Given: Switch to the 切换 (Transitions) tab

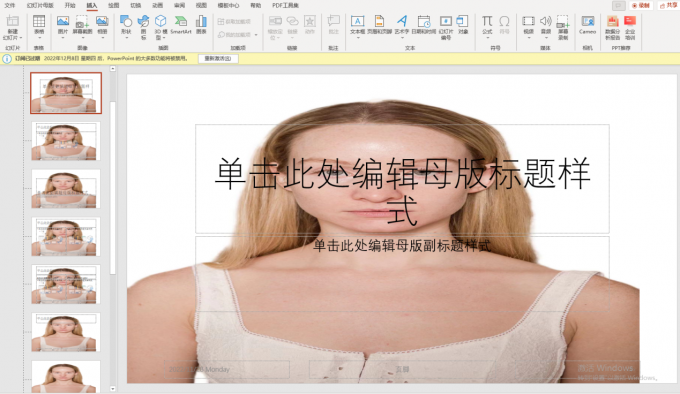Looking at the screenshot, I should [136, 6].
